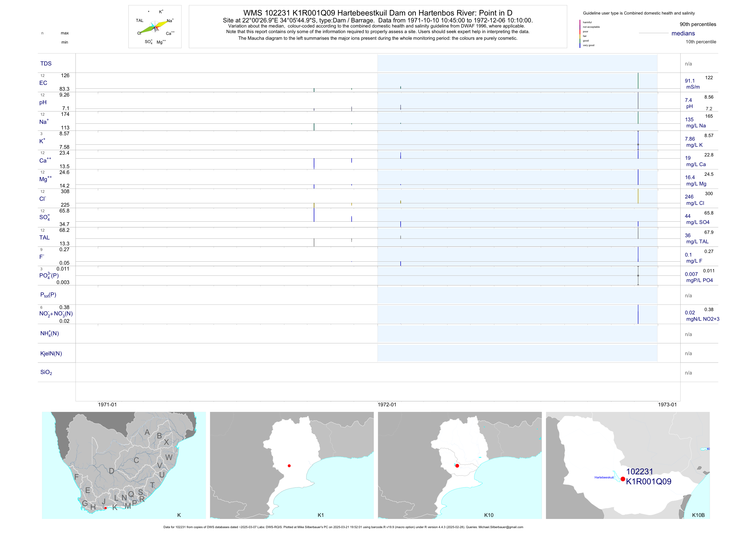Click the yellow Cl bar in late 1972

[x=638, y=196]
